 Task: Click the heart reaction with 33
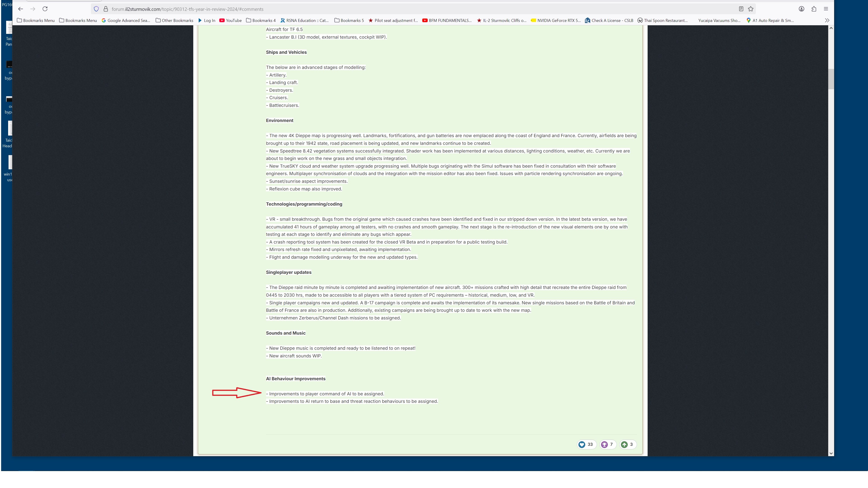[x=586, y=445]
